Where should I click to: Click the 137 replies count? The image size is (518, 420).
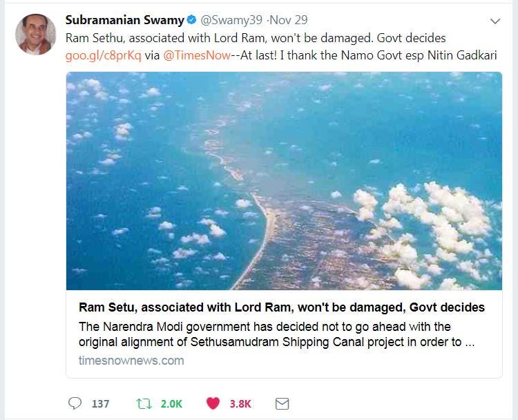tap(100, 404)
